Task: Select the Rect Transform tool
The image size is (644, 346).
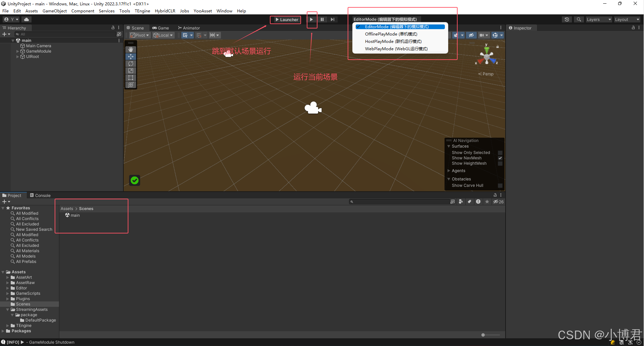Action: point(131,78)
